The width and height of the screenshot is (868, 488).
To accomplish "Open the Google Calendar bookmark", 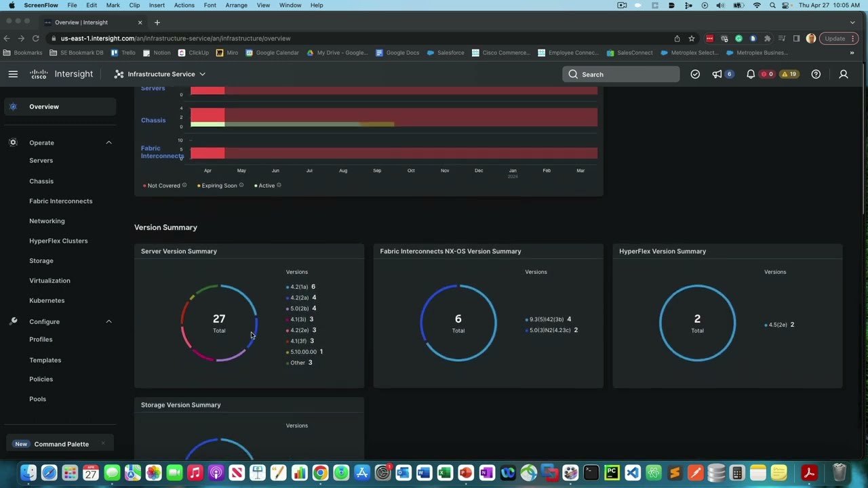I will 272,53.
